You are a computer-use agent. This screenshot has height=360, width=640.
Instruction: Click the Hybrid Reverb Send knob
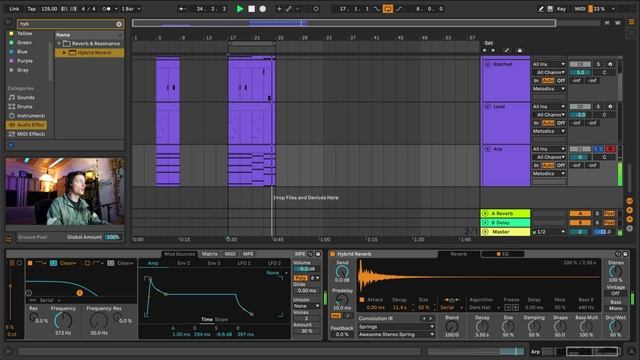[x=342, y=271]
